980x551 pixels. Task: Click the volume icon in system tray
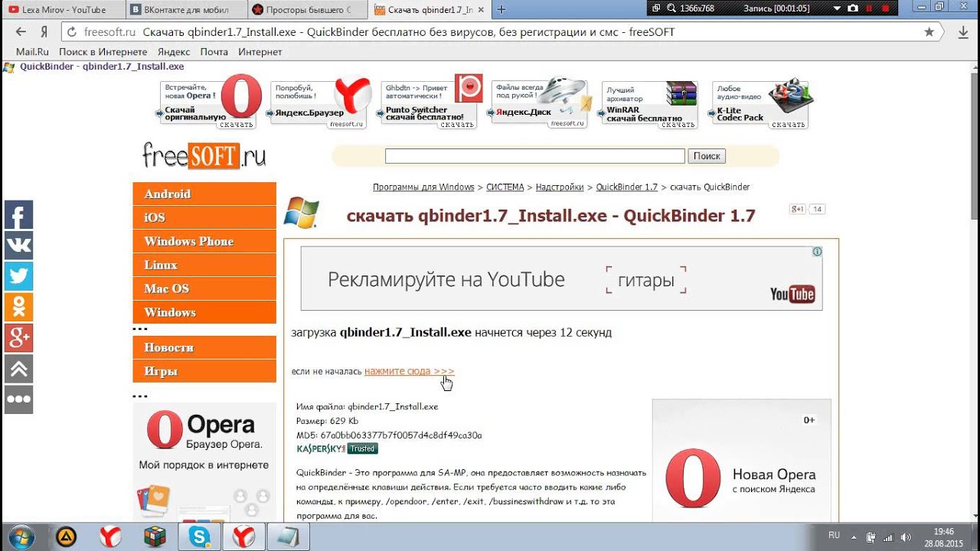click(x=906, y=536)
